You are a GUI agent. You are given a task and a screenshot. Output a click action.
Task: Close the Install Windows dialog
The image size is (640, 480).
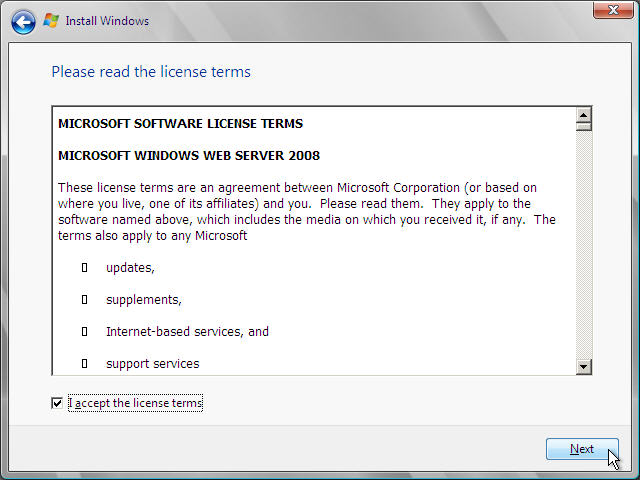tap(613, 10)
